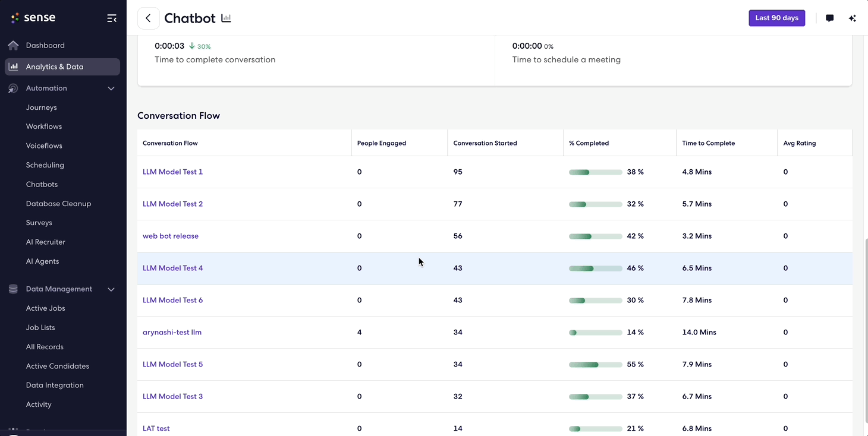Sort by Conversation Started column header
The height and width of the screenshot is (436, 868).
click(x=485, y=143)
